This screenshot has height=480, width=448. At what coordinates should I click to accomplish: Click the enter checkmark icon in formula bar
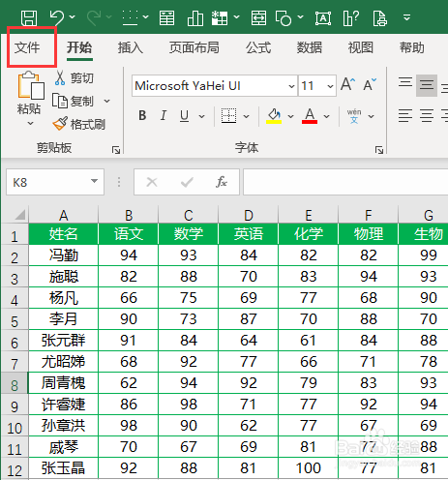coord(187,182)
